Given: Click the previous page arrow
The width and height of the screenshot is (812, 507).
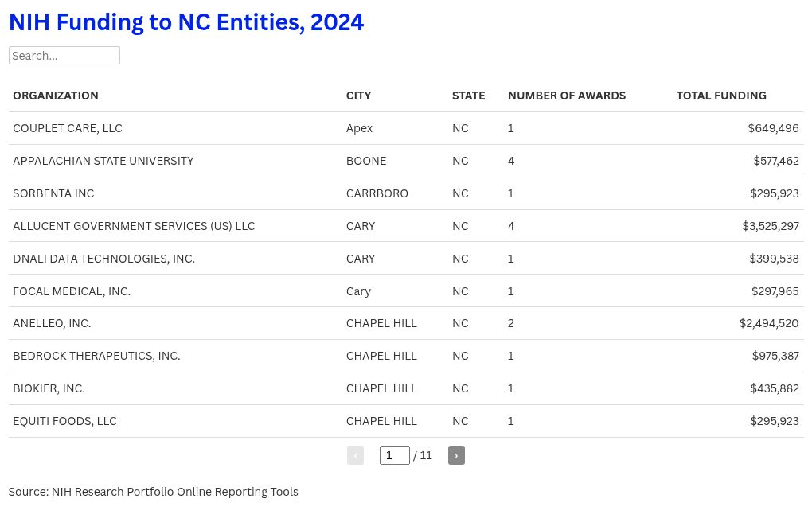Looking at the screenshot, I should tap(355, 455).
